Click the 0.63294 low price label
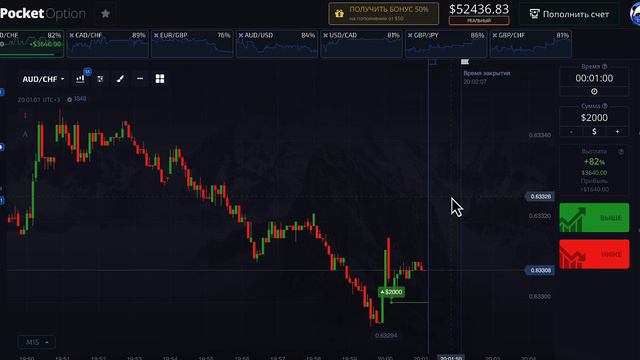640x360 pixels. click(386, 336)
